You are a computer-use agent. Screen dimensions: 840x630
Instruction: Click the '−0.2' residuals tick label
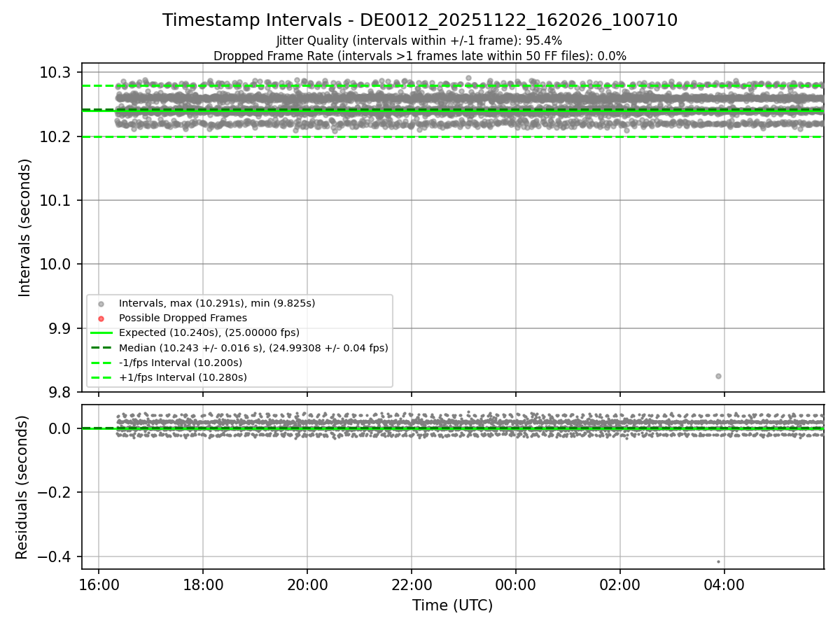tap(55, 492)
